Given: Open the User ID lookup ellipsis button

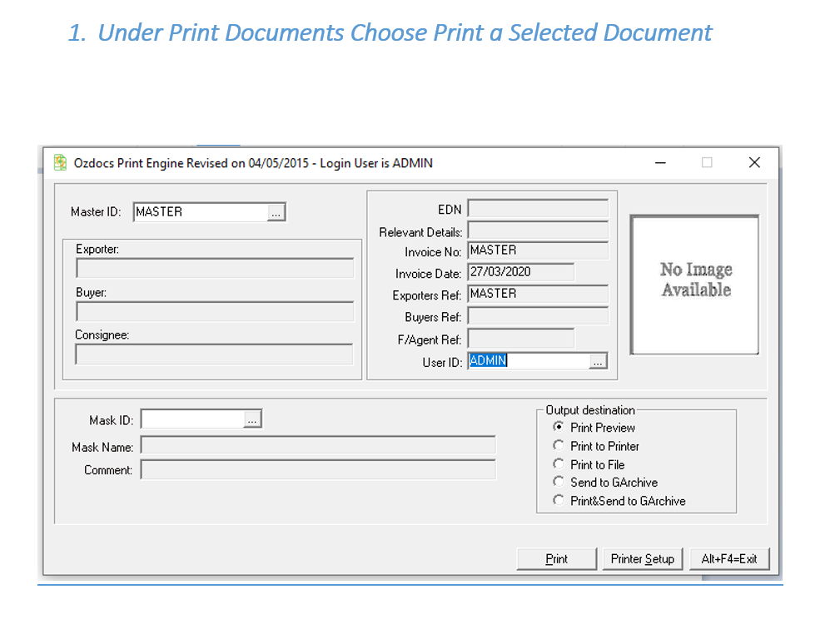Looking at the screenshot, I should click(x=598, y=361).
